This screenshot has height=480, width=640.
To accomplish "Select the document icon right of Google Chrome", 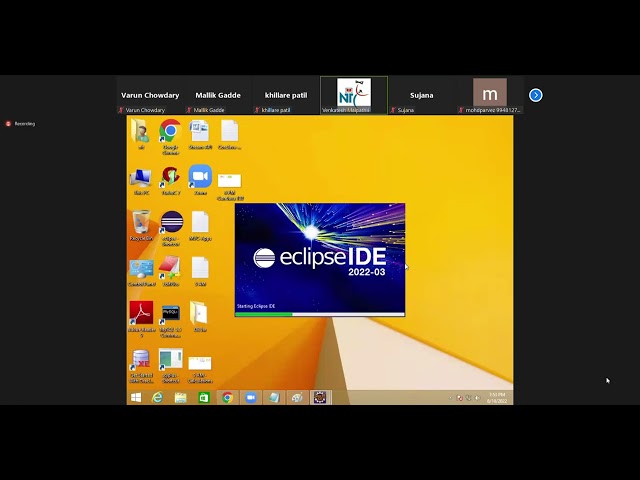I will coord(200,135).
